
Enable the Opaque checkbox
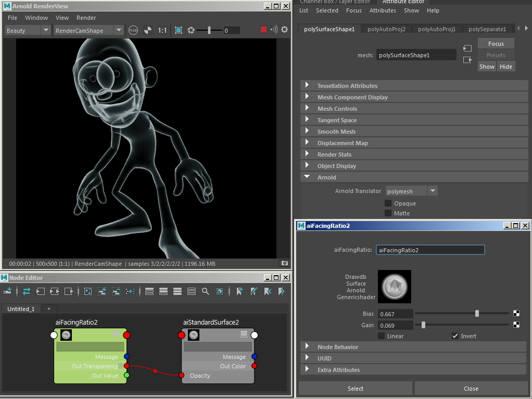coord(388,203)
